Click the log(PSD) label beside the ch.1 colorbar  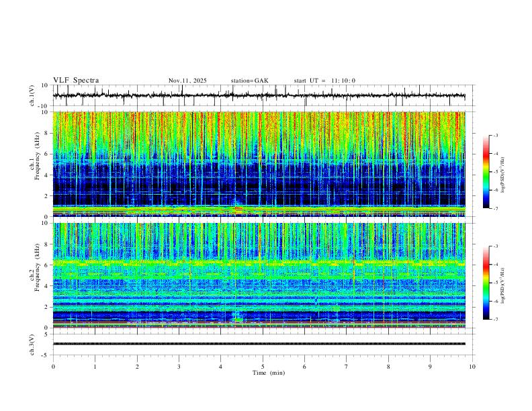[502, 175]
